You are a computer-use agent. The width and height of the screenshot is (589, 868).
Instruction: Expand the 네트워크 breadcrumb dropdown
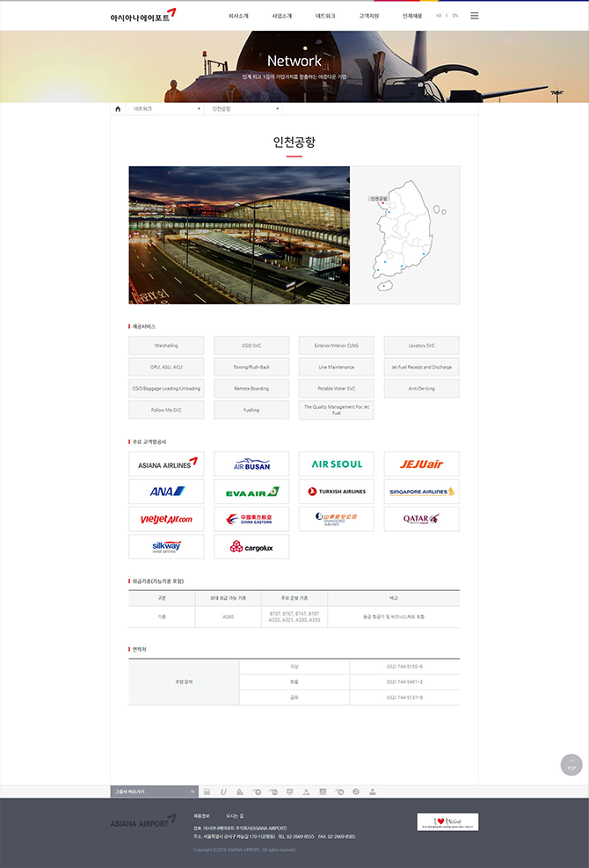coord(166,109)
